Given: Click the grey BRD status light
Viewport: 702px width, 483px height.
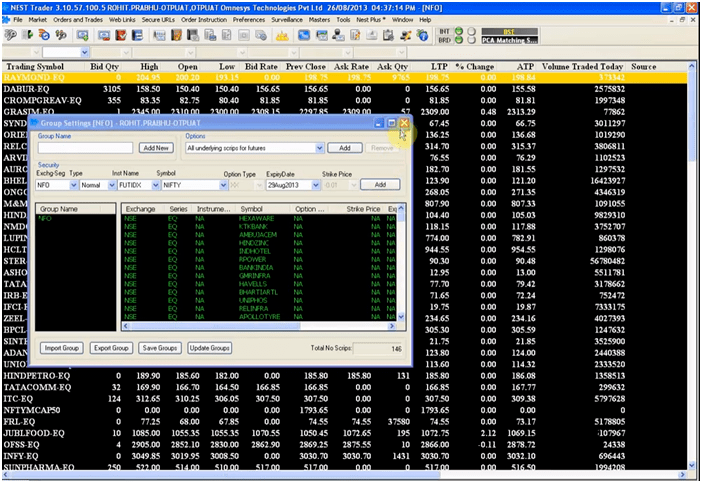Looking at the screenshot, I should (471, 40).
